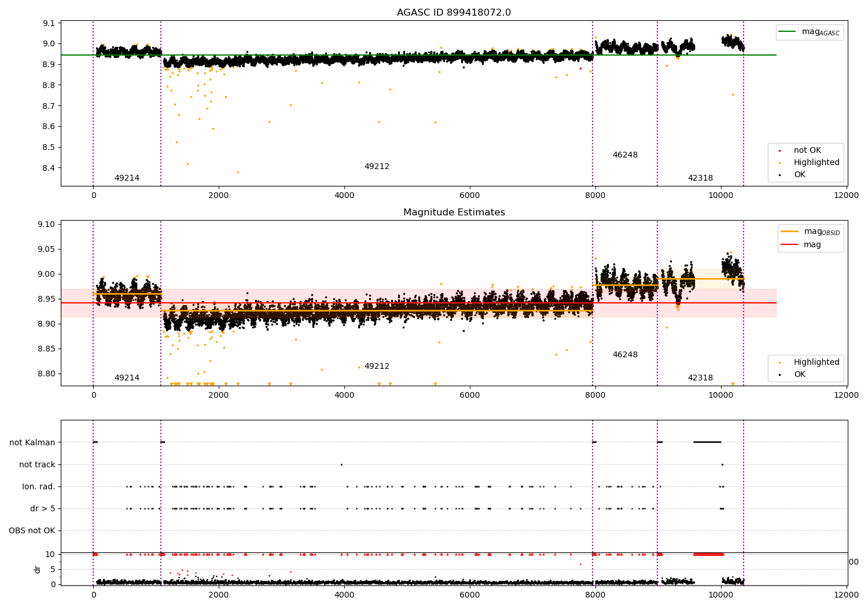Click the 'dr > 5' row label

pyautogui.click(x=43, y=508)
